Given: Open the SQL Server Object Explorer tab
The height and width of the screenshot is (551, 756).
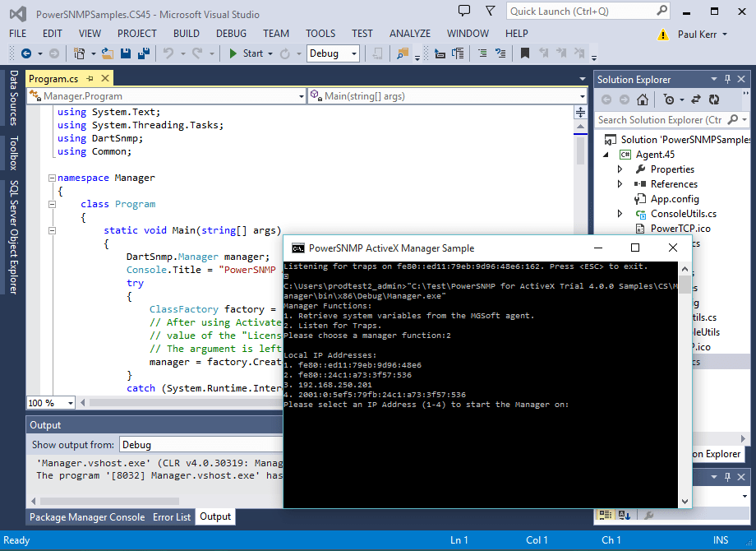Looking at the screenshot, I should click(x=14, y=237).
